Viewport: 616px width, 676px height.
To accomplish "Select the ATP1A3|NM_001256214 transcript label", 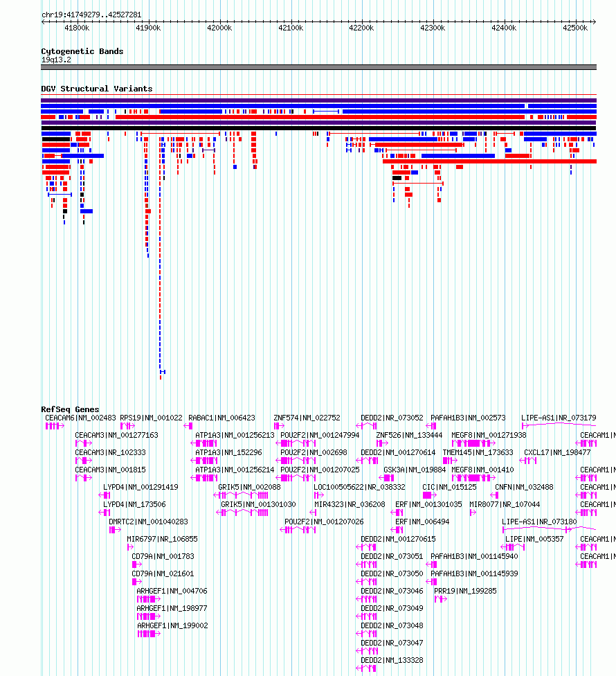I will pyautogui.click(x=235, y=470).
